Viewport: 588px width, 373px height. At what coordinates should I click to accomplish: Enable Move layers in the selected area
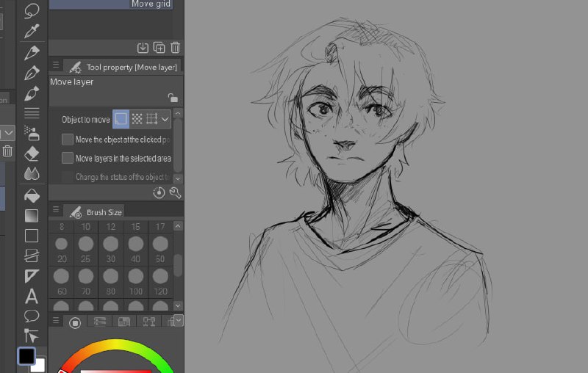coord(68,158)
